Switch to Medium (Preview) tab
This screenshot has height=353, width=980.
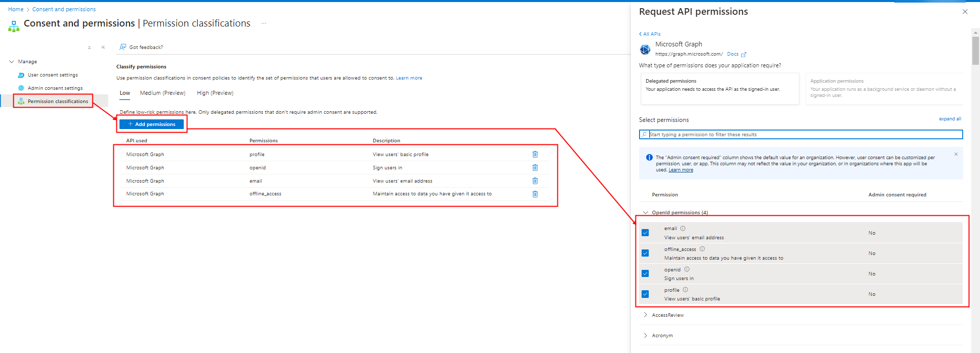(x=162, y=93)
